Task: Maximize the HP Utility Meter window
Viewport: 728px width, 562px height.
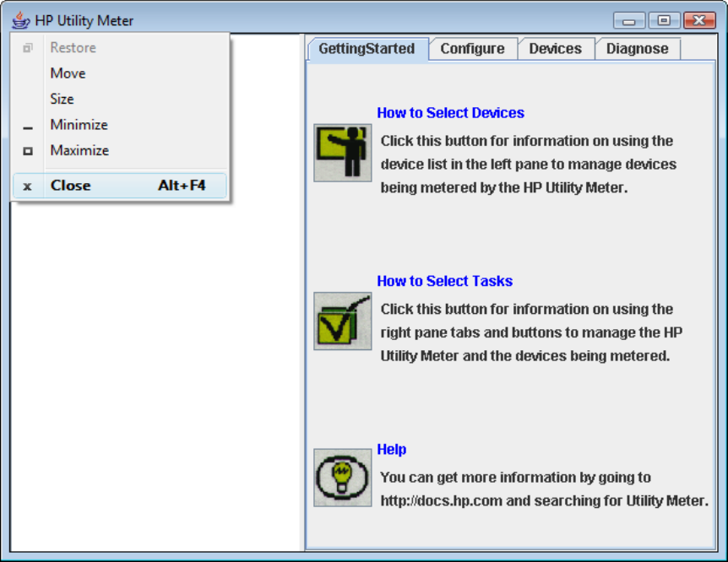Action: point(664,21)
